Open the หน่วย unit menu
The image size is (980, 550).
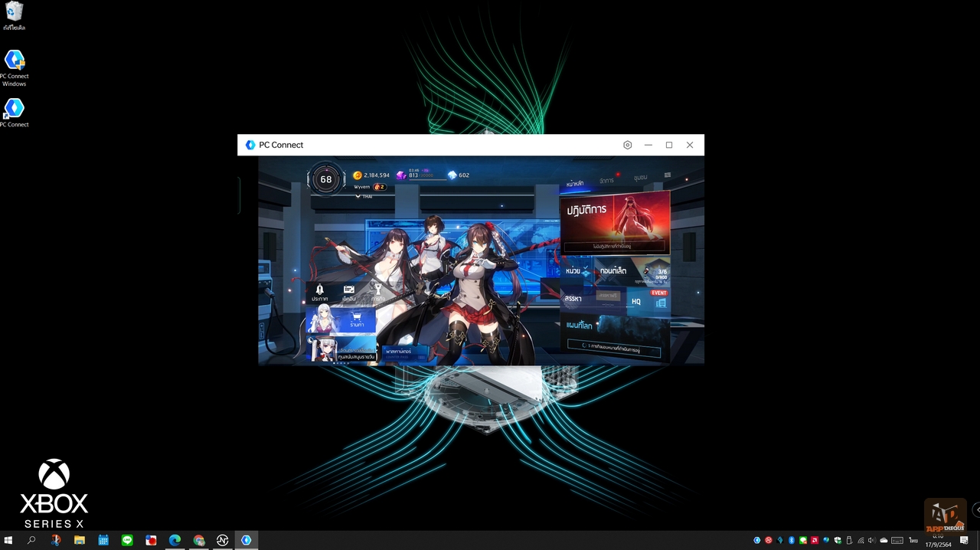click(578, 270)
